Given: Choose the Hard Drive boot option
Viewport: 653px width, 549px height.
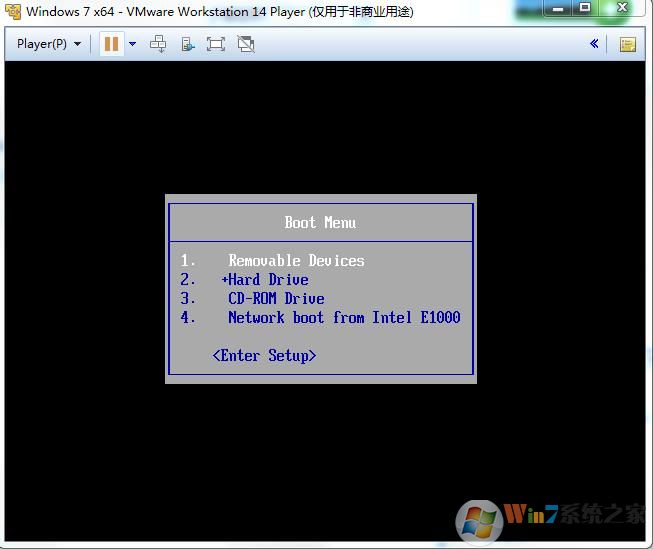Looking at the screenshot, I should point(268,280).
